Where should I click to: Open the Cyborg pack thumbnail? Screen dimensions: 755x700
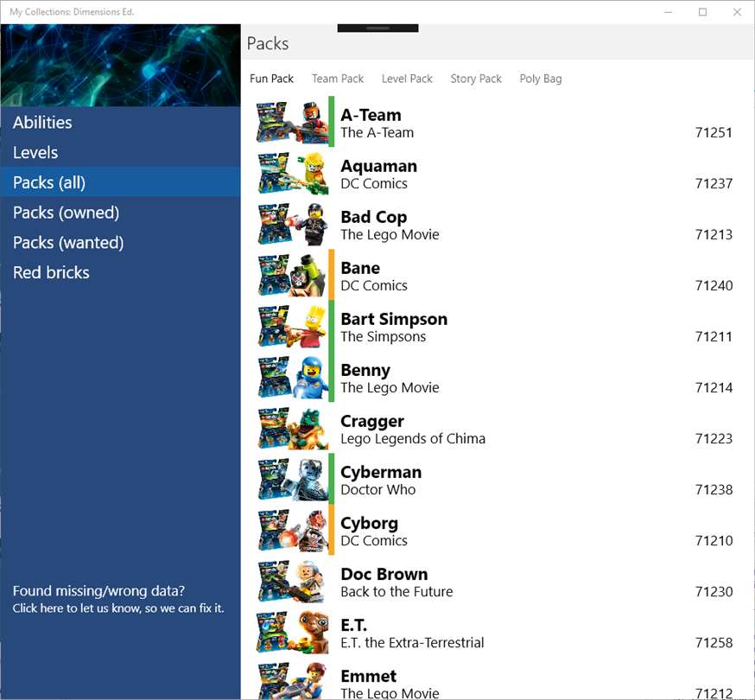(292, 531)
